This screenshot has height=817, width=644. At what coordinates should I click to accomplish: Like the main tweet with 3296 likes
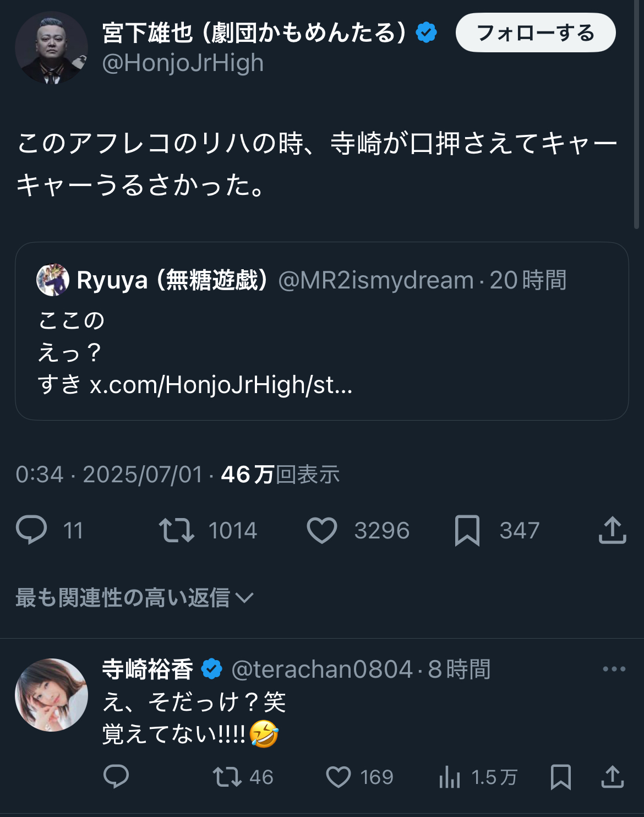[x=322, y=530]
